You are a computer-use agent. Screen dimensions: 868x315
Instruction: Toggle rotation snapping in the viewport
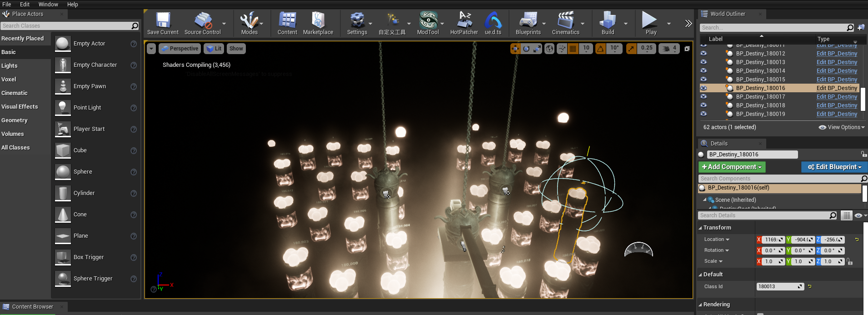601,49
